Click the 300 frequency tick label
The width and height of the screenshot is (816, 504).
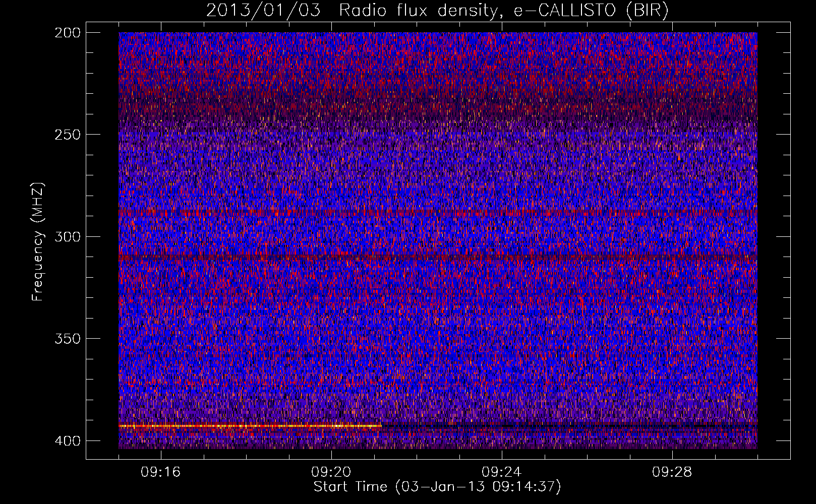pyautogui.click(x=67, y=237)
